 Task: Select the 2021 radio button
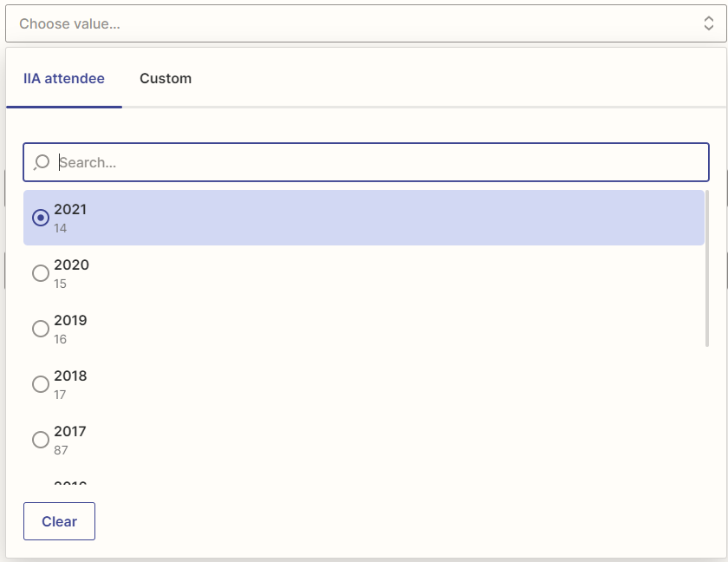(x=41, y=218)
